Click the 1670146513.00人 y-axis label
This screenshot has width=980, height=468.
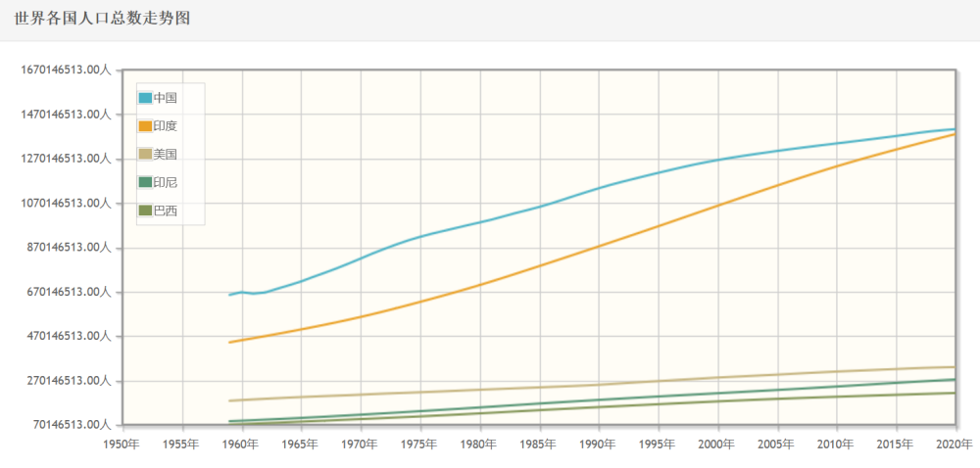click(66, 70)
